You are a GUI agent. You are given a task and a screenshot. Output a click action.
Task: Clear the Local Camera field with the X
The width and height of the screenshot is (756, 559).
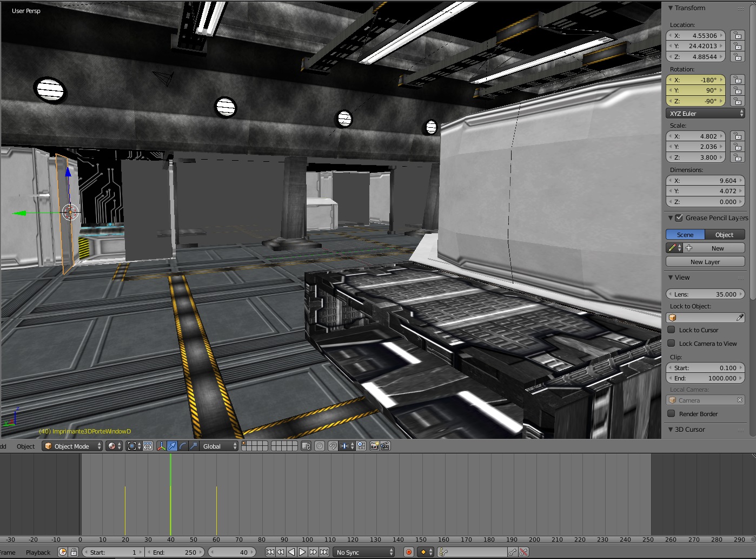[x=740, y=400]
